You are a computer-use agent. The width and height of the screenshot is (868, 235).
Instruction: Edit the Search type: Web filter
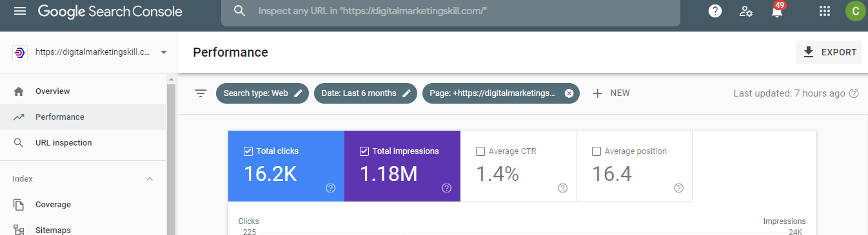click(262, 93)
